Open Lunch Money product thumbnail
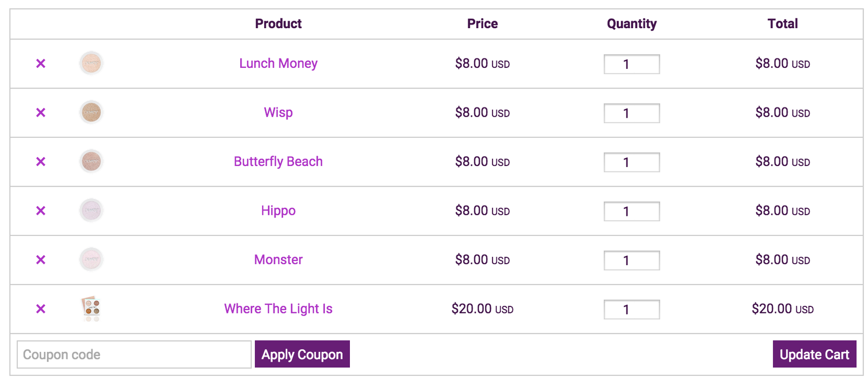The width and height of the screenshot is (868, 379). pos(91,63)
